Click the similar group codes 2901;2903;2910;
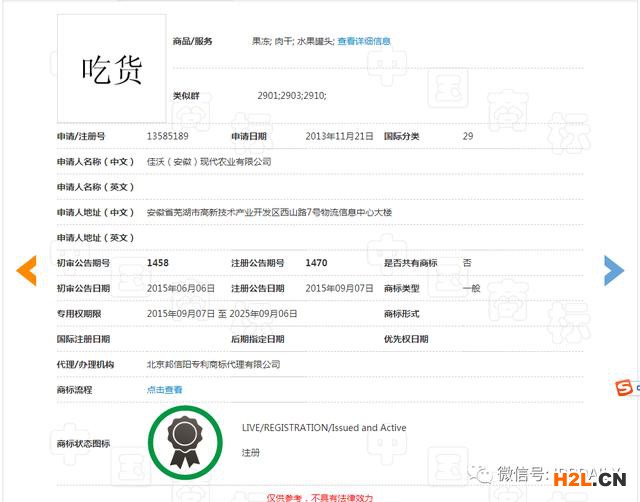640x502 pixels. coord(291,95)
